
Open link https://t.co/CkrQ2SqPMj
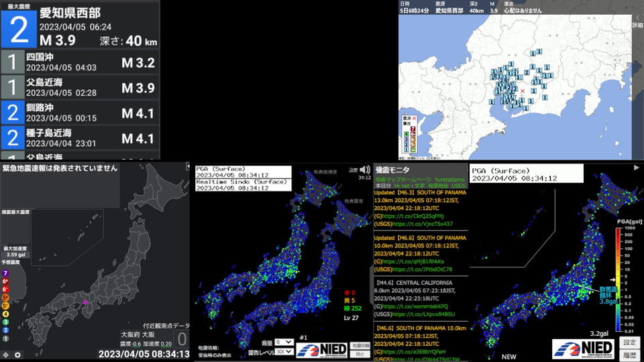413,217
